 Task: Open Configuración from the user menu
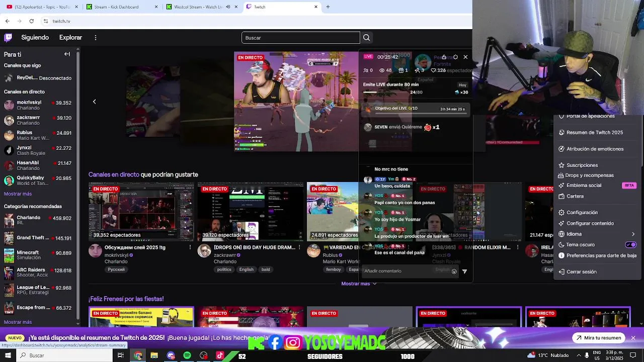tap(597, 213)
